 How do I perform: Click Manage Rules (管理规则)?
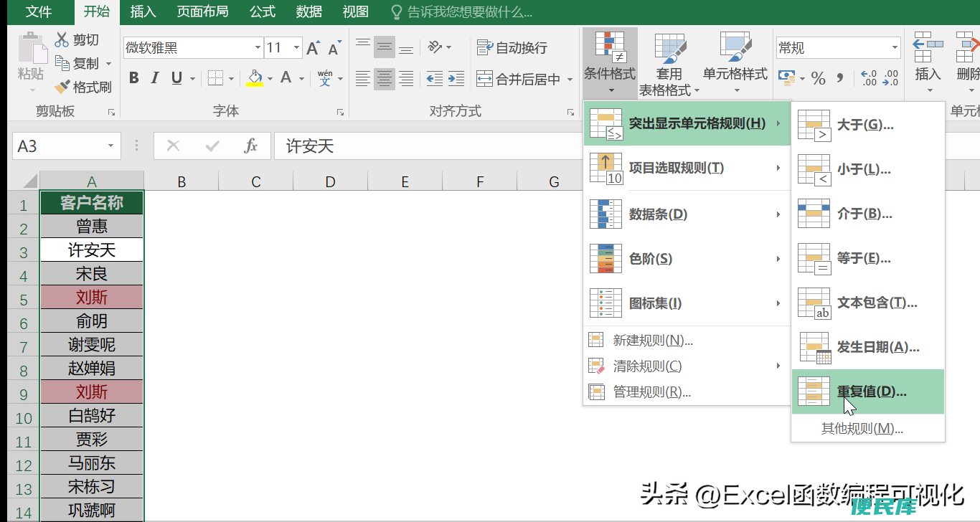pyautogui.click(x=687, y=392)
